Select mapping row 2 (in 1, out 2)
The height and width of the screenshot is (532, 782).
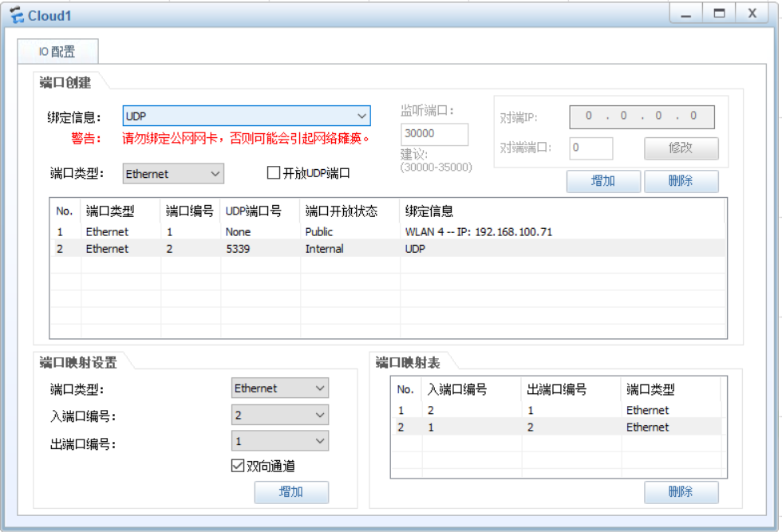pos(557,427)
